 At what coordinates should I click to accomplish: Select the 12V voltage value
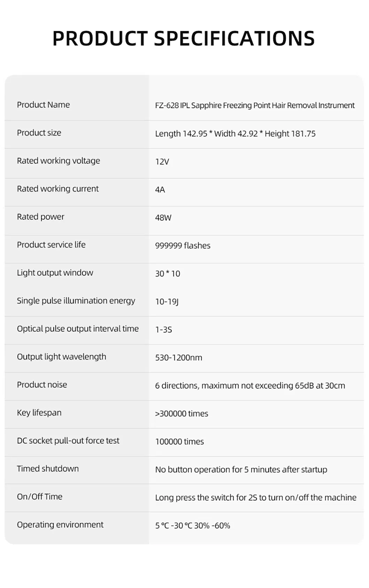tap(162, 162)
